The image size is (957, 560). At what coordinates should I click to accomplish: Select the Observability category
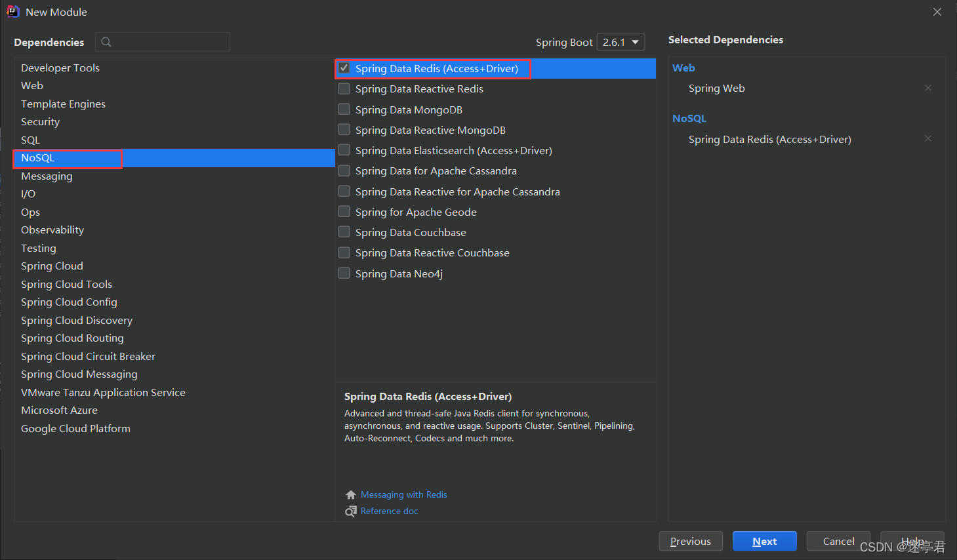174,230
